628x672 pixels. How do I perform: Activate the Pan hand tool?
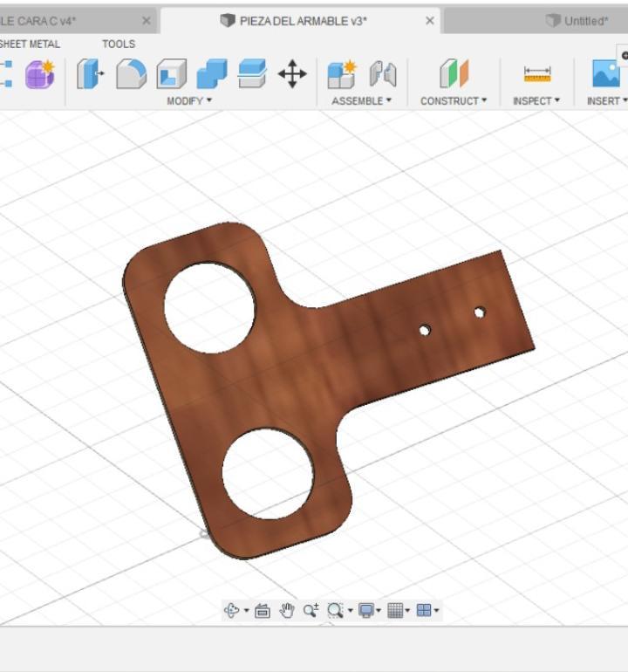(x=287, y=610)
